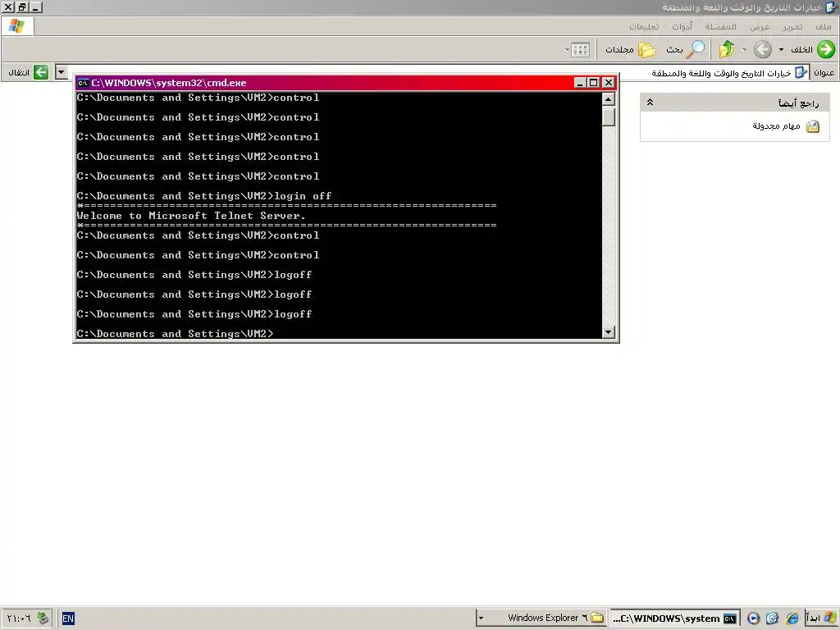Click the cmd.exe title bar text
Image resolution: width=840 pixels, height=630 pixels.
(x=169, y=83)
